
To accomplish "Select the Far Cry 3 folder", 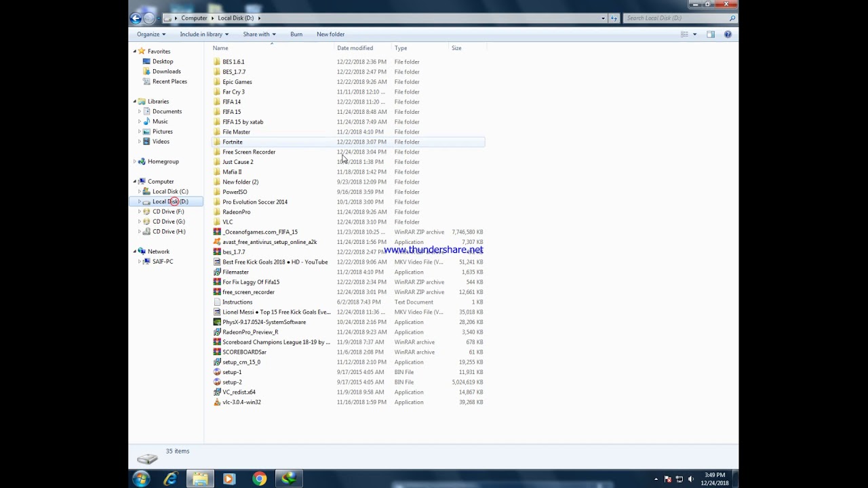I will click(233, 91).
